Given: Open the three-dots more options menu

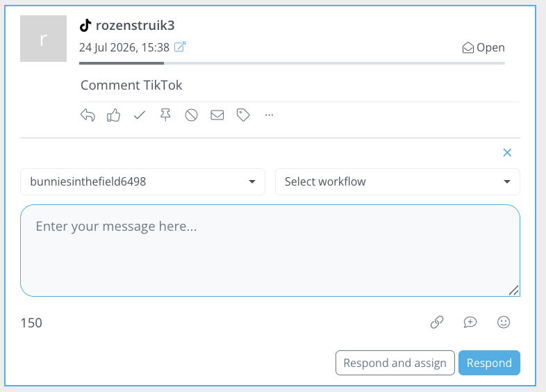Looking at the screenshot, I should [x=269, y=115].
